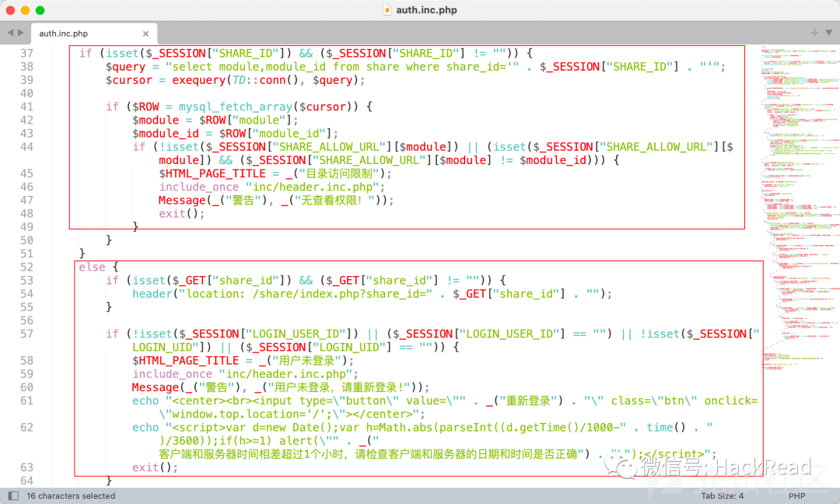Image resolution: width=840 pixels, height=504 pixels.
Task: Minimize the window with the yellow button
Action: [x=25, y=10]
